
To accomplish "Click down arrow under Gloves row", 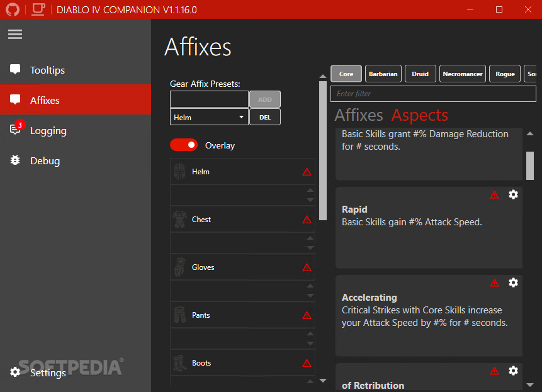I will (310, 296).
